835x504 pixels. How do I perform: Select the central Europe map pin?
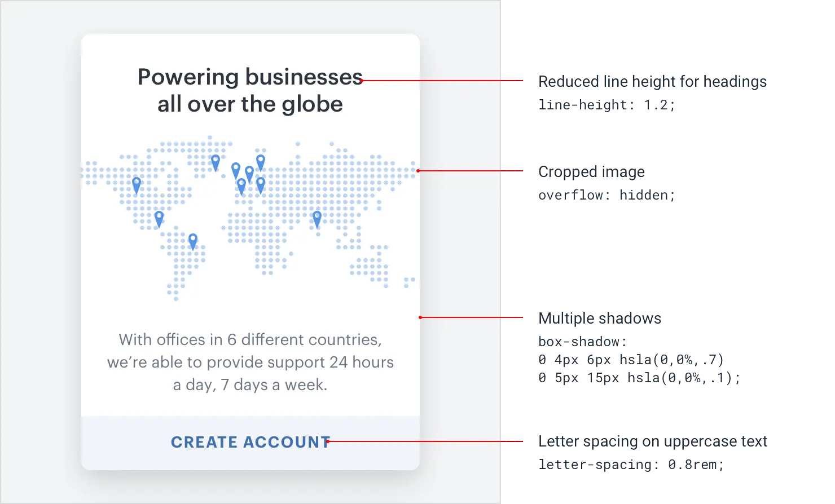(249, 173)
